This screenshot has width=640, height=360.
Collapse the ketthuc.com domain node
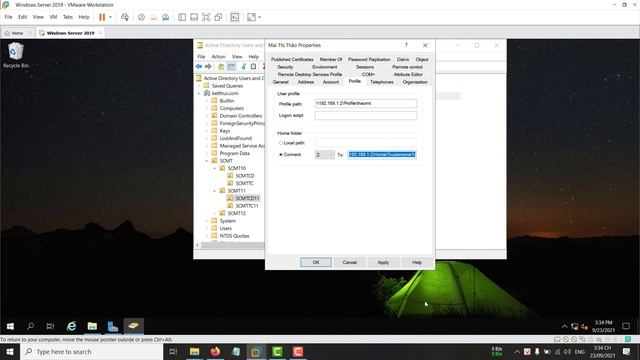[x=199, y=93]
